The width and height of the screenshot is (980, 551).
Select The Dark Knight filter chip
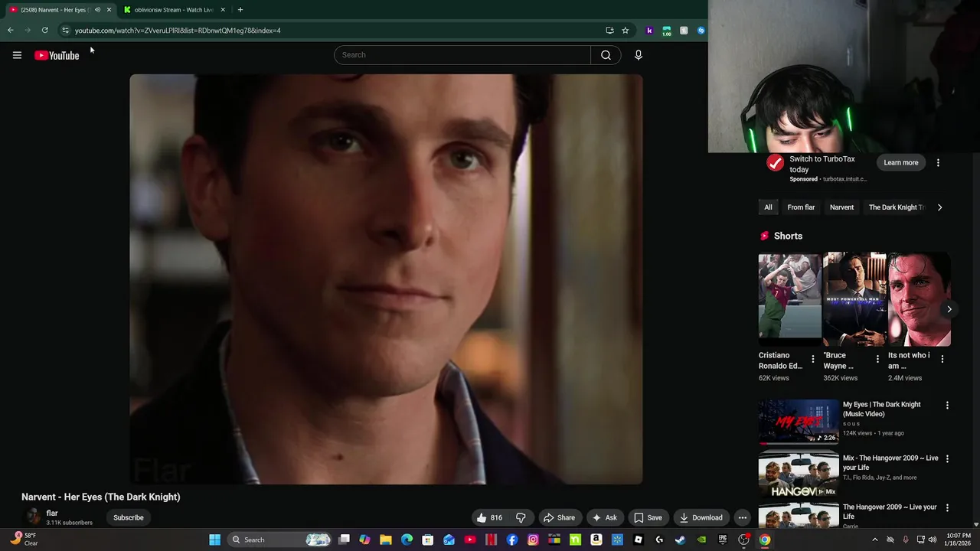click(896, 207)
